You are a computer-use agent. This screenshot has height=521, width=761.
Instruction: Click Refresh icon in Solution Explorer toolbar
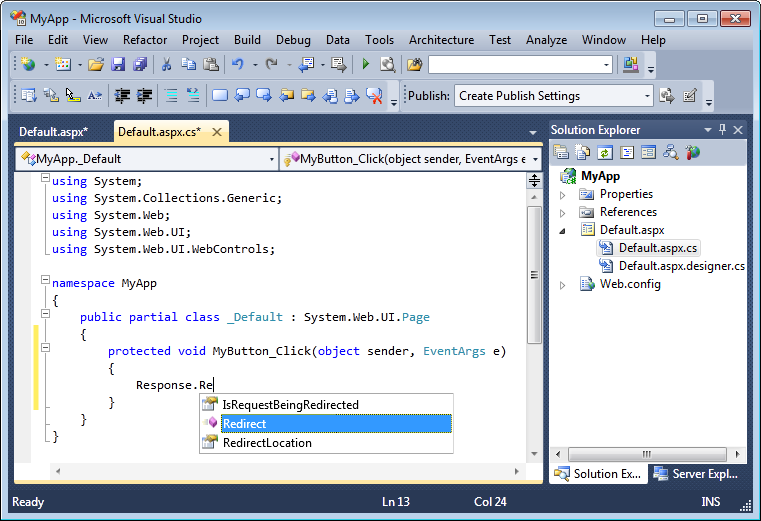[x=605, y=153]
